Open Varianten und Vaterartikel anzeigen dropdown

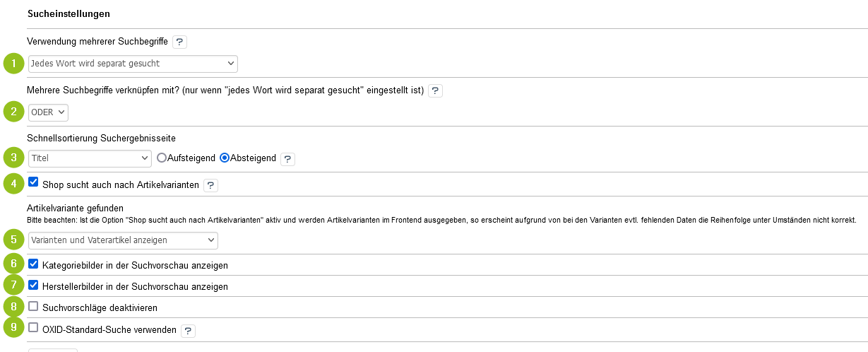123,240
